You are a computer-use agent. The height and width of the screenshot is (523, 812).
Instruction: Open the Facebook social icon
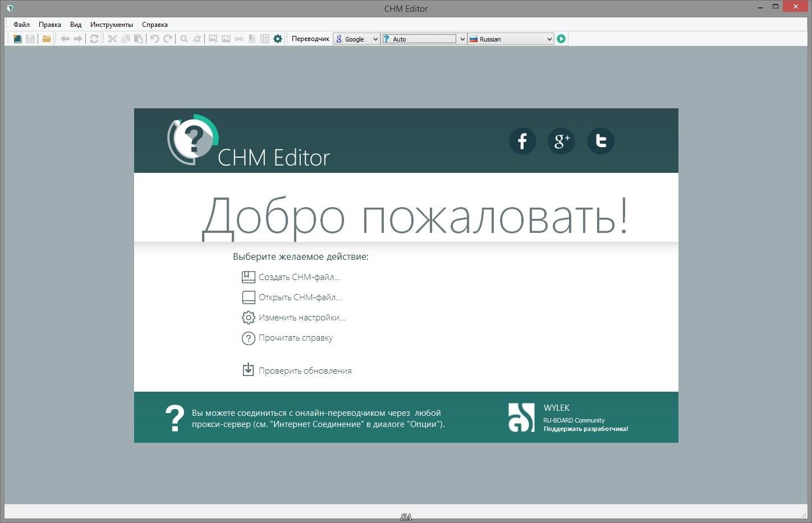[522, 141]
